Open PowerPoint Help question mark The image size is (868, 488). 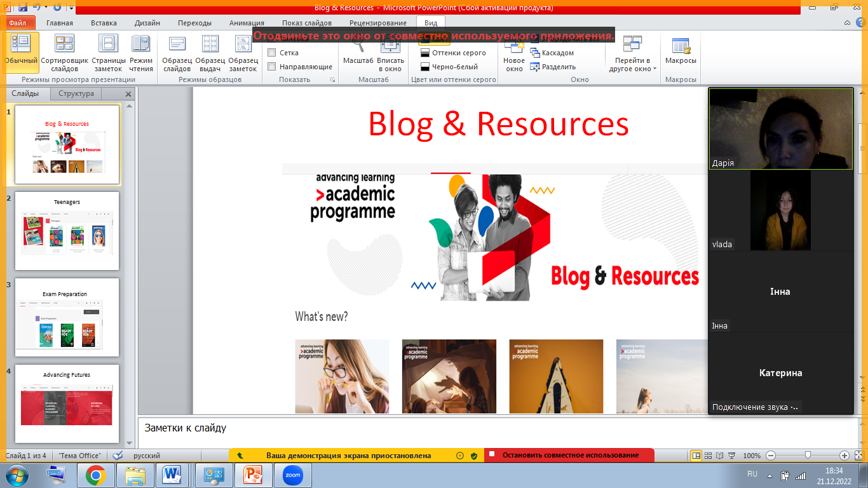click(860, 22)
